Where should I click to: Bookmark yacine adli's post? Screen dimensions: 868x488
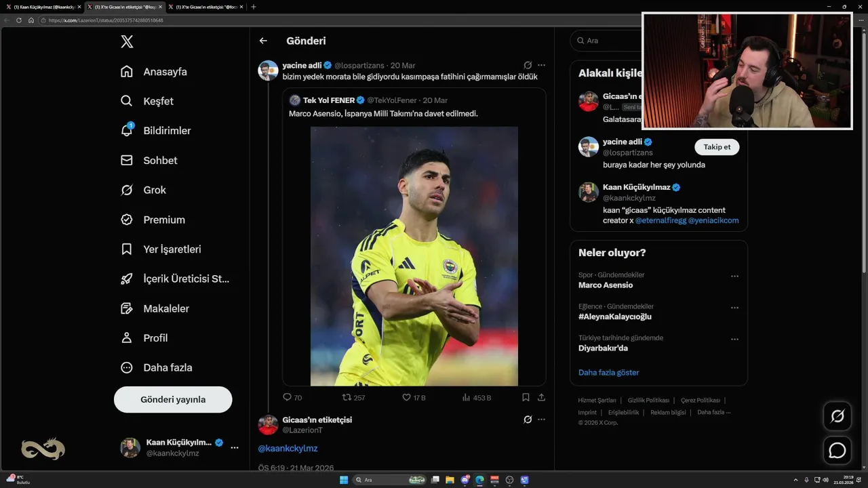(526, 398)
